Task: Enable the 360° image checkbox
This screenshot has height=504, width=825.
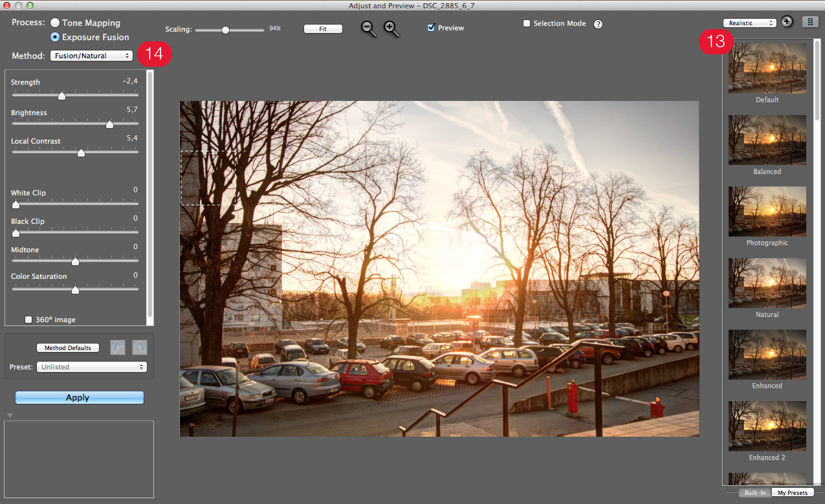Action: (28, 320)
